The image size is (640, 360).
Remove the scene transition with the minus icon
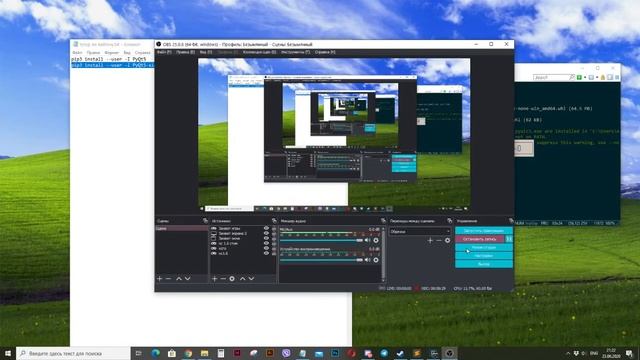[439, 241]
